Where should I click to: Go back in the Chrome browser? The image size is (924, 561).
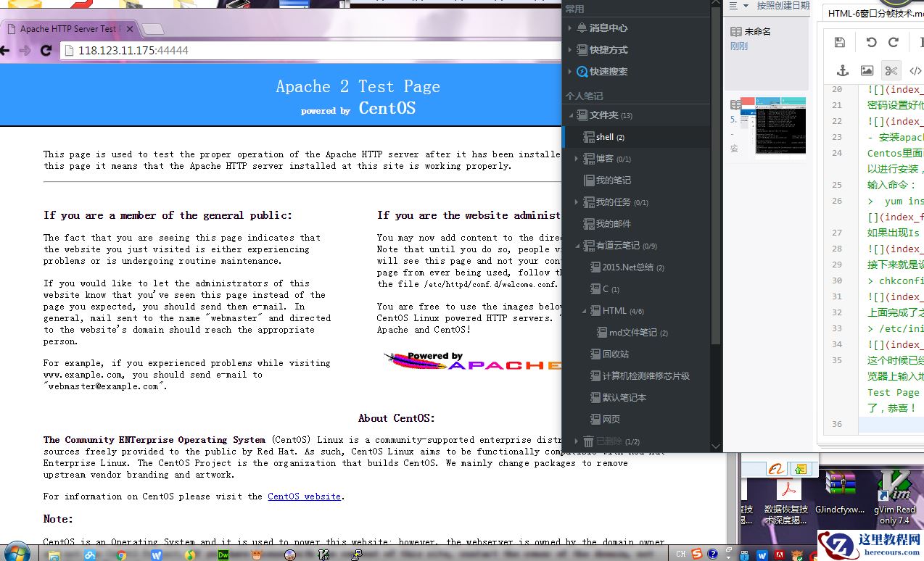(x=4, y=51)
